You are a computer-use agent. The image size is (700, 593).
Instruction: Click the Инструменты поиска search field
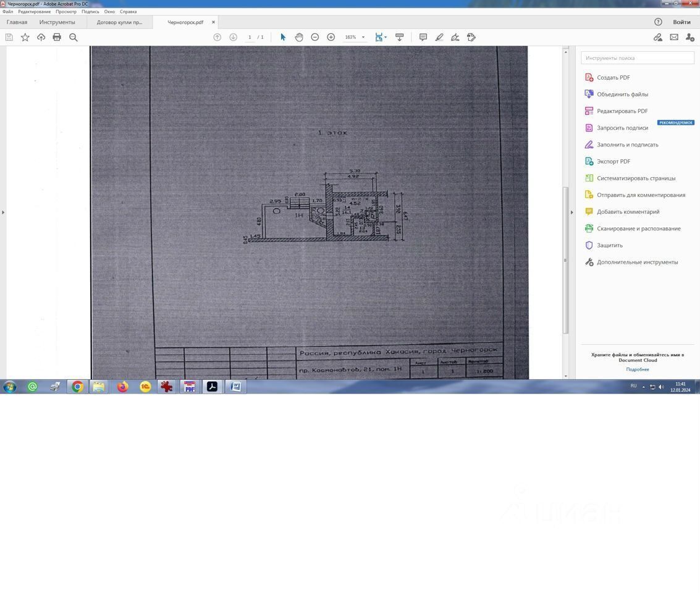tap(638, 58)
